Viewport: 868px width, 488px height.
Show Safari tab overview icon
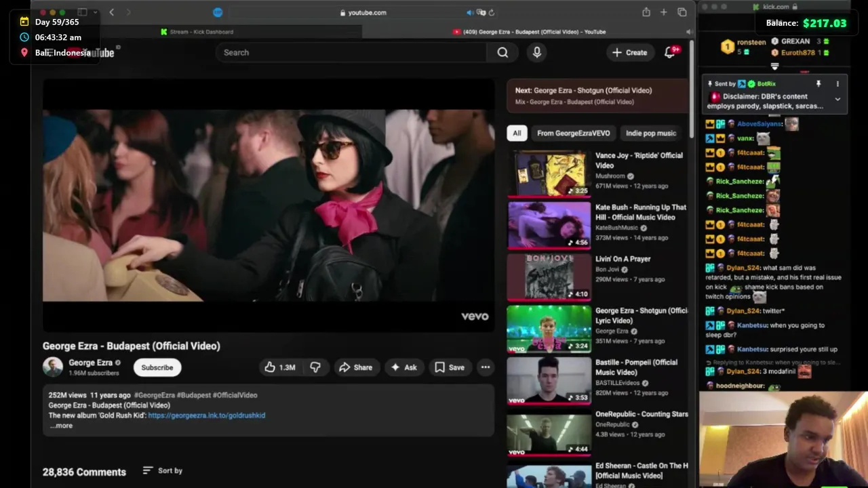(x=682, y=12)
